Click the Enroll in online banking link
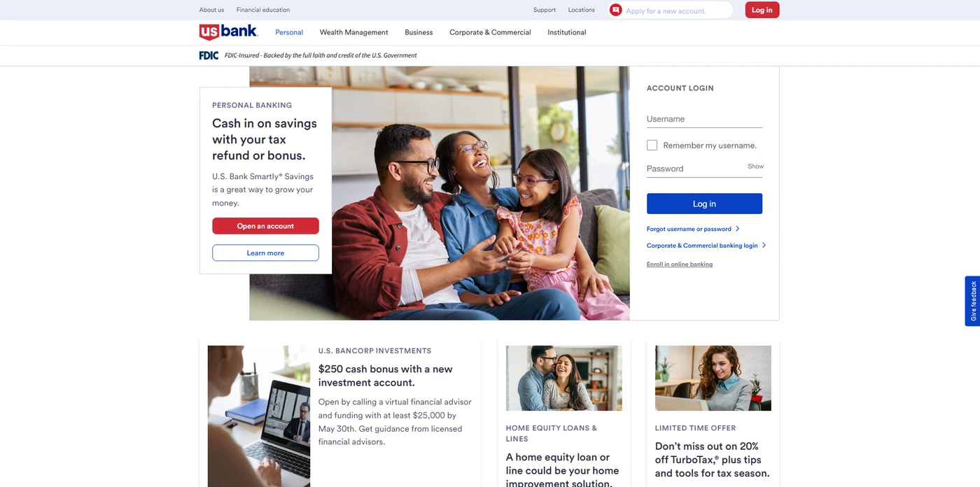 tap(680, 264)
